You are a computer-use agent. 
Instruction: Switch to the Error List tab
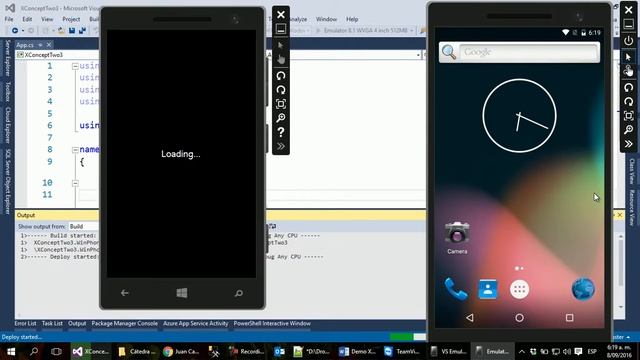click(25, 324)
